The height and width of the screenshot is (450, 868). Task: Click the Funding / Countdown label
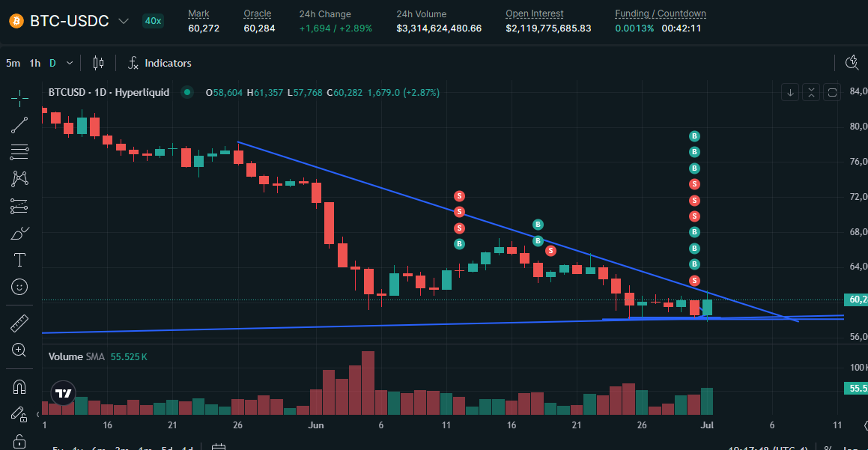(661, 13)
